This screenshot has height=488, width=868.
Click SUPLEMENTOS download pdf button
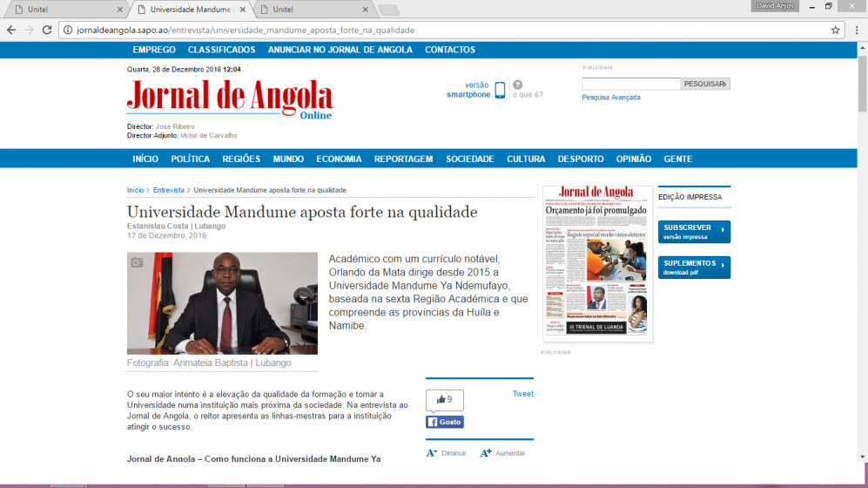[x=694, y=267]
